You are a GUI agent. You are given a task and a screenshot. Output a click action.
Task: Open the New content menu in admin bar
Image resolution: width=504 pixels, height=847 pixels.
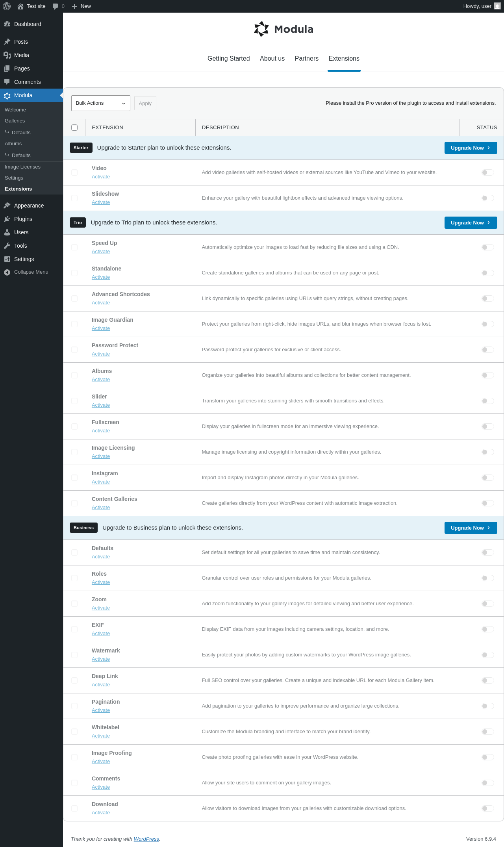pyautogui.click(x=82, y=6)
